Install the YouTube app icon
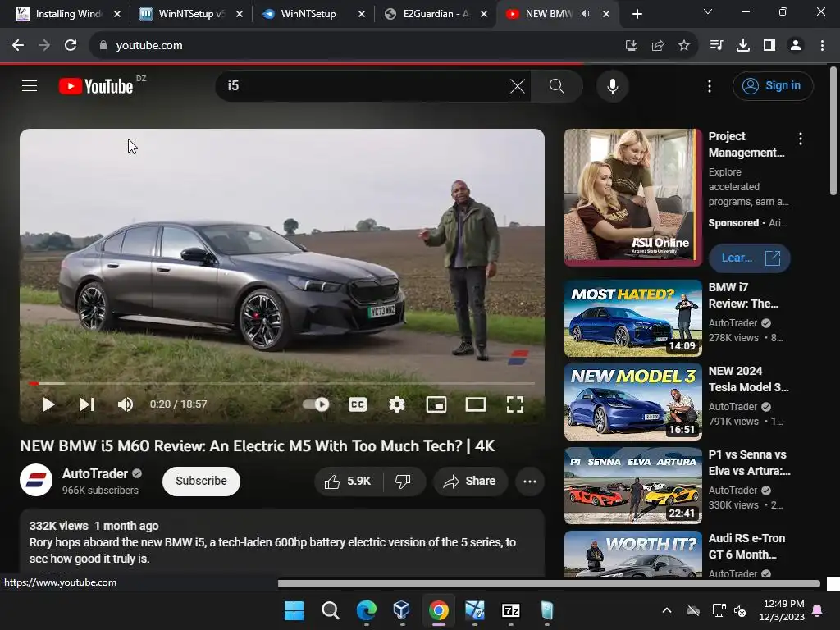This screenshot has height=630, width=840. pyautogui.click(x=631, y=46)
